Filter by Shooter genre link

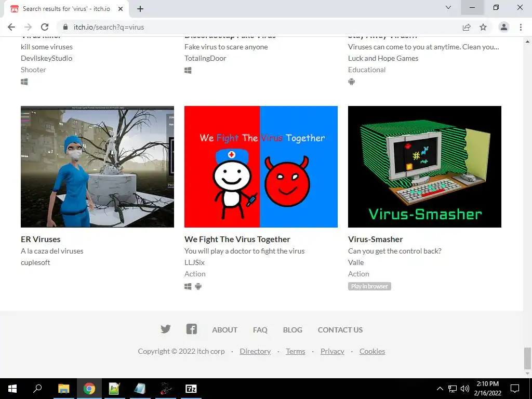[x=33, y=70]
